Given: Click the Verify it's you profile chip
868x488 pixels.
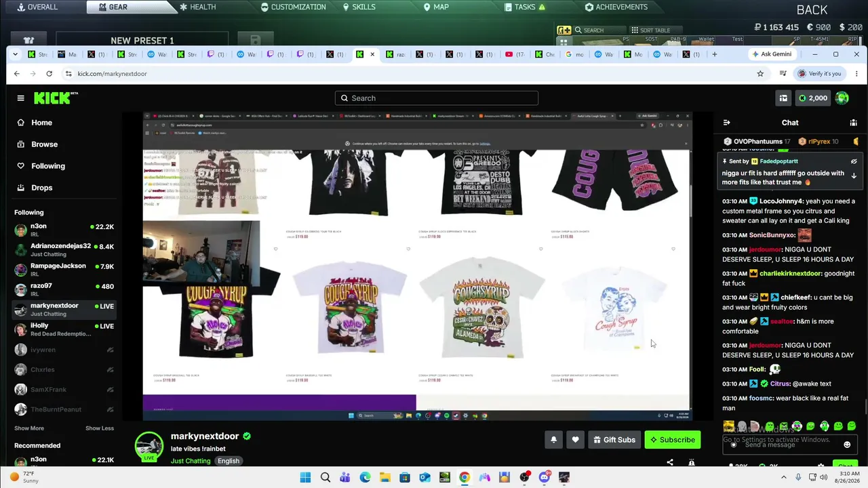Looking at the screenshot, I should (x=819, y=73).
